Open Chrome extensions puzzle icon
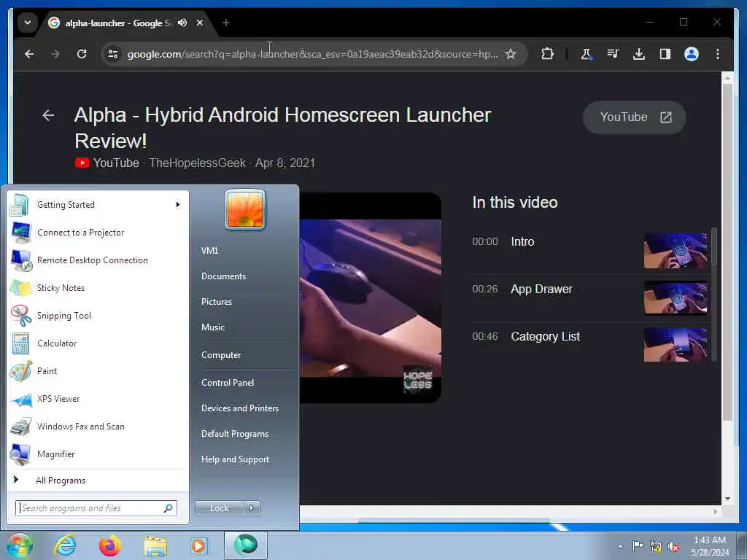Screen dimensions: 747x560 pyautogui.click(x=547, y=54)
